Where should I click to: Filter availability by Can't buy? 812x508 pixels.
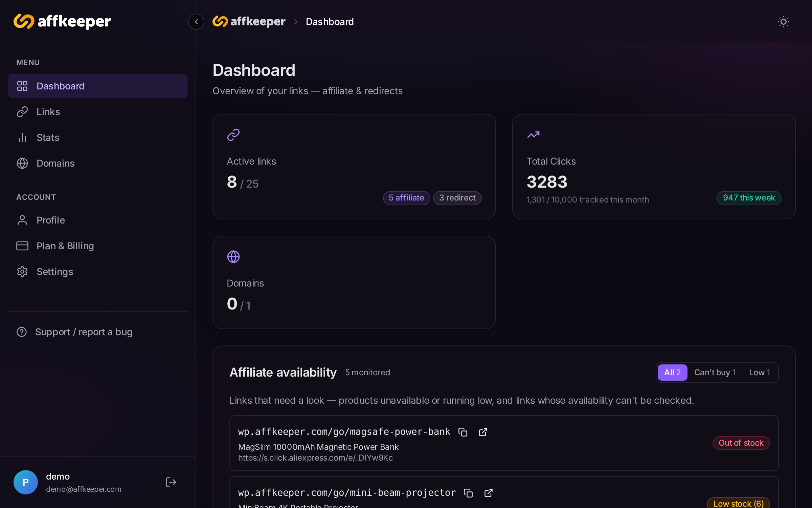point(715,373)
